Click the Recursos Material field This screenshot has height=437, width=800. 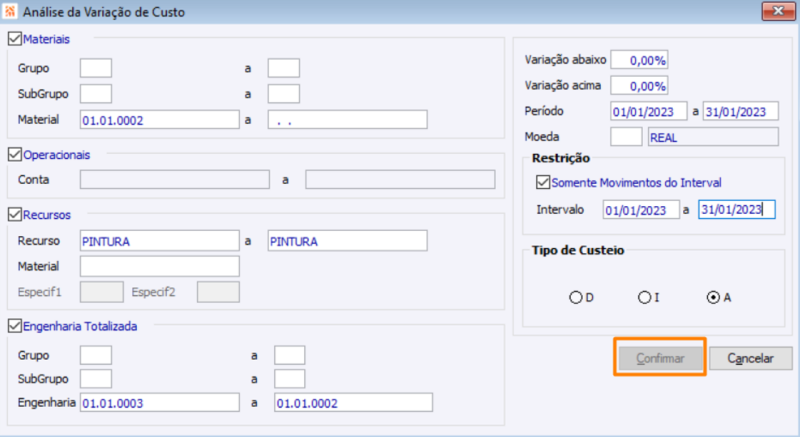click(160, 266)
